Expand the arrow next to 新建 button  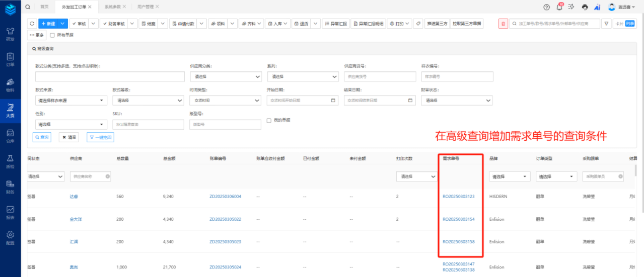pos(62,24)
